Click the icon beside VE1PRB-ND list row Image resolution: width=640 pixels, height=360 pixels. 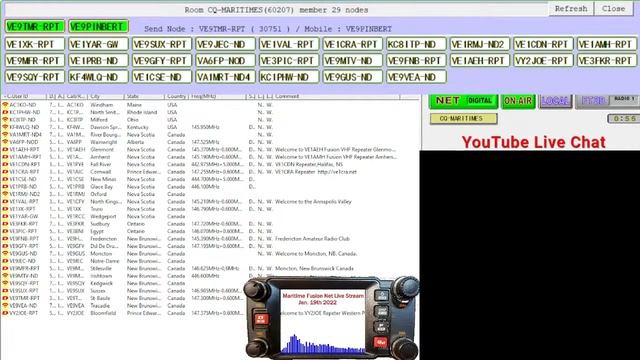tap(5, 187)
